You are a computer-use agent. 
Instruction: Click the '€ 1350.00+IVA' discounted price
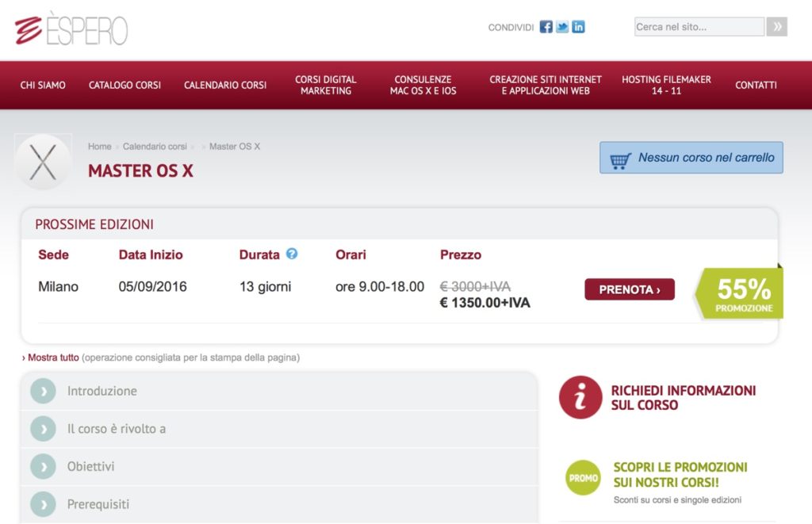485,303
